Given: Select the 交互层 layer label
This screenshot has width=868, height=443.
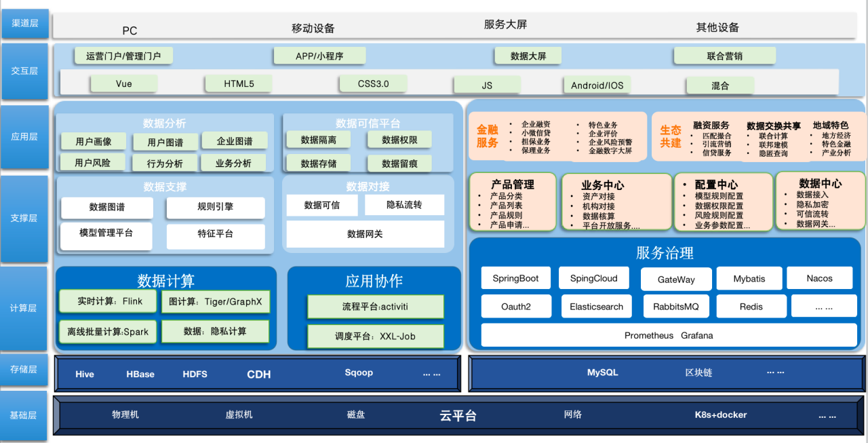Looking at the screenshot, I should 24,71.
